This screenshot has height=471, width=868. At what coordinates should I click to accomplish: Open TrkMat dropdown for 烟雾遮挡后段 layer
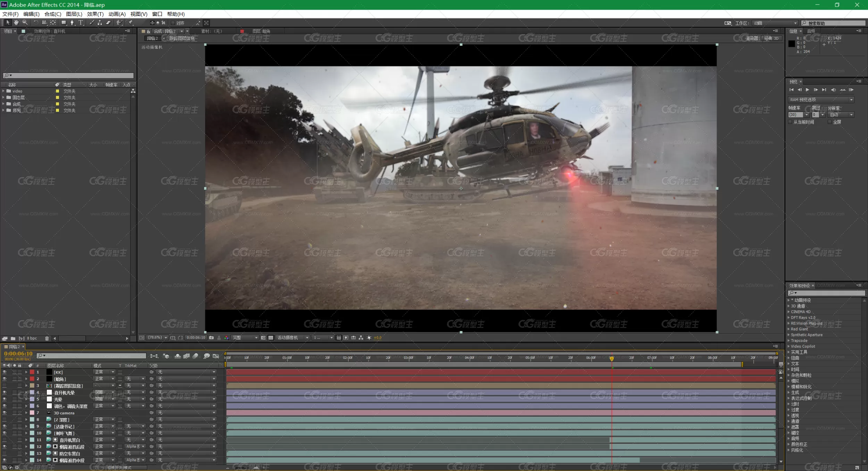click(x=135, y=447)
